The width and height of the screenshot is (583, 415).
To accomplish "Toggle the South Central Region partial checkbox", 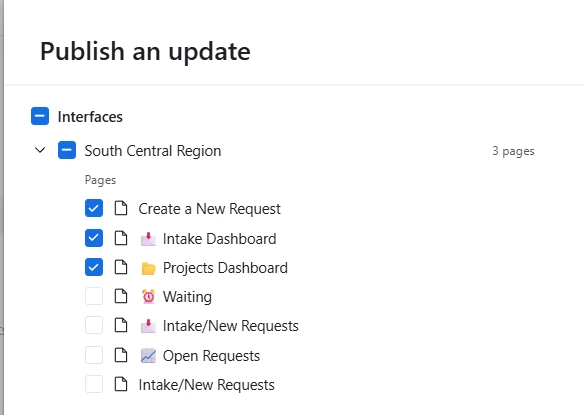I will point(67,150).
